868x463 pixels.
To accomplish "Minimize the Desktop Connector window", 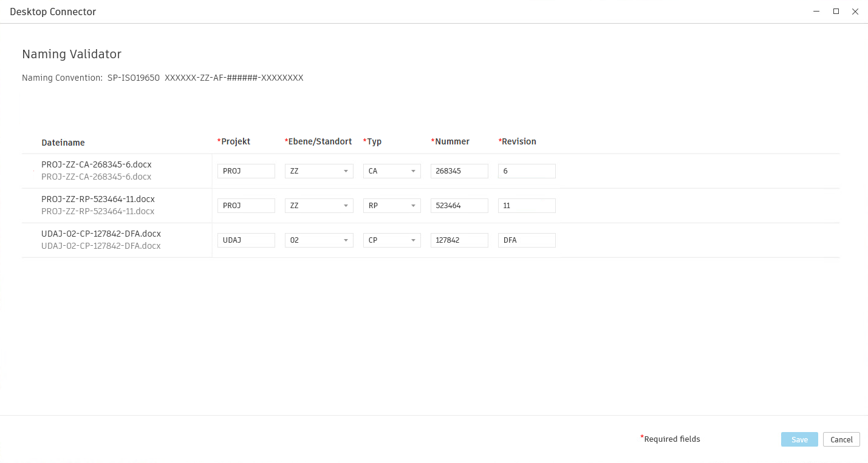I will (x=817, y=12).
